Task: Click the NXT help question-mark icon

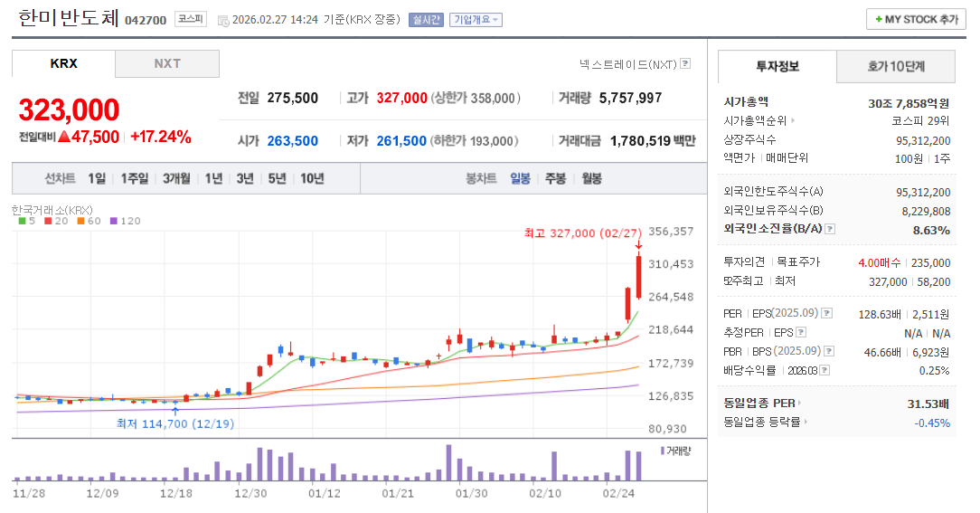Action: click(x=685, y=64)
